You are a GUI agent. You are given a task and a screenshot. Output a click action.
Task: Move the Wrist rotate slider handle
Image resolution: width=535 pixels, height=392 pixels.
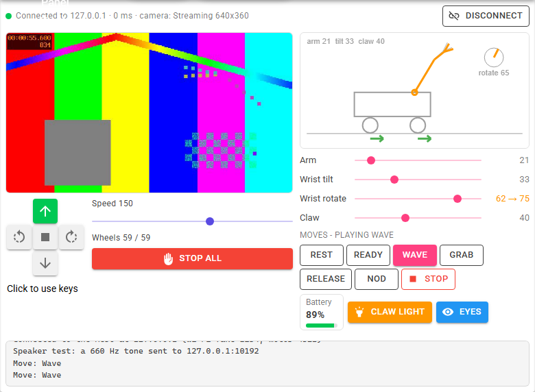[457, 199]
